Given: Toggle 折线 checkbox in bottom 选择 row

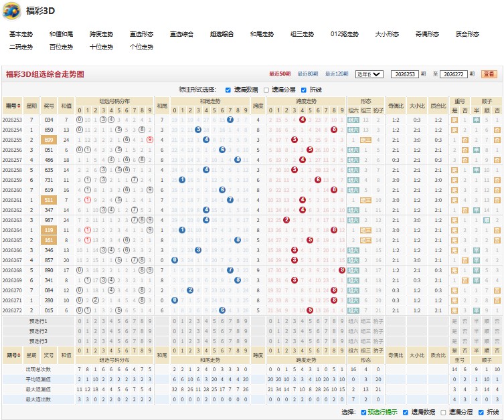Looking at the screenshot, I should click(481, 412).
